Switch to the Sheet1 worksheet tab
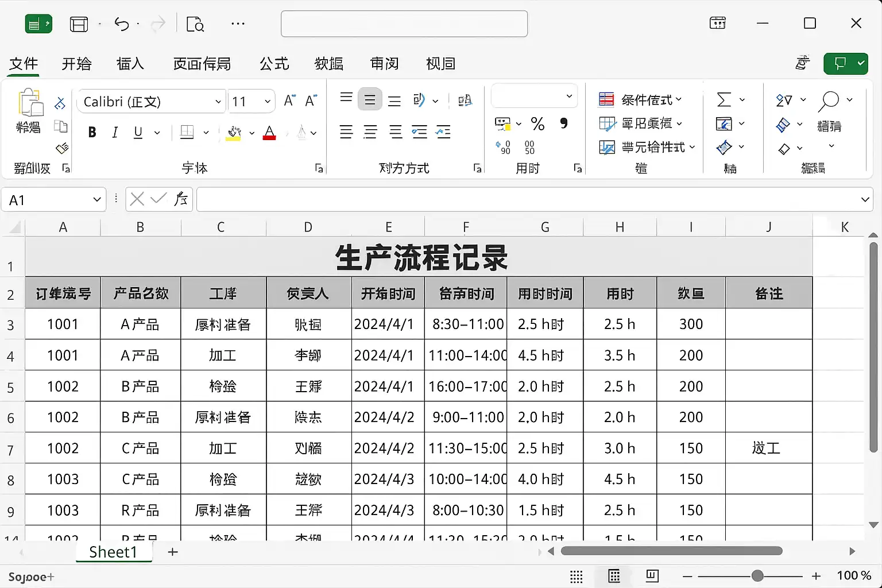The height and width of the screenshot is (588, 882). pos(113,552)
